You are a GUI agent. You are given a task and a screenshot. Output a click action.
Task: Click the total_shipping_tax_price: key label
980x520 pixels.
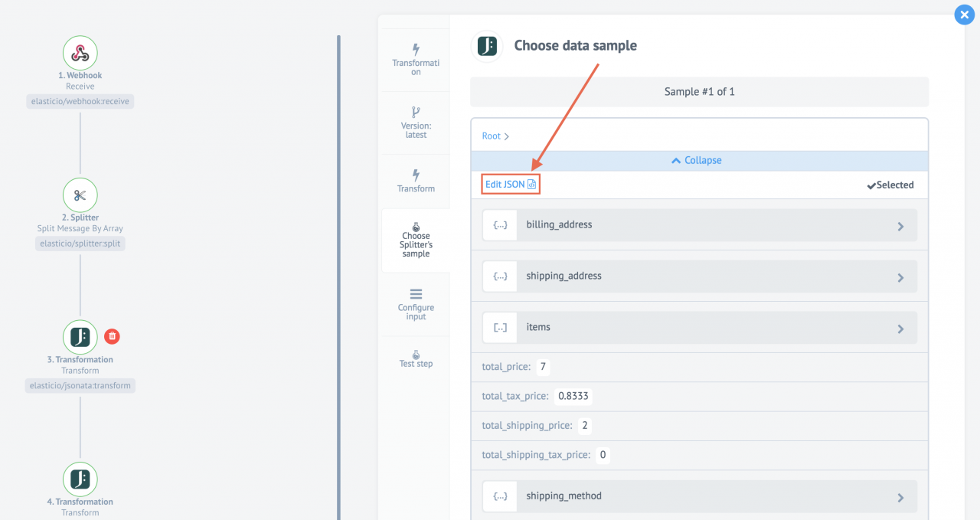pyautogui.click(x=536, y=455)
